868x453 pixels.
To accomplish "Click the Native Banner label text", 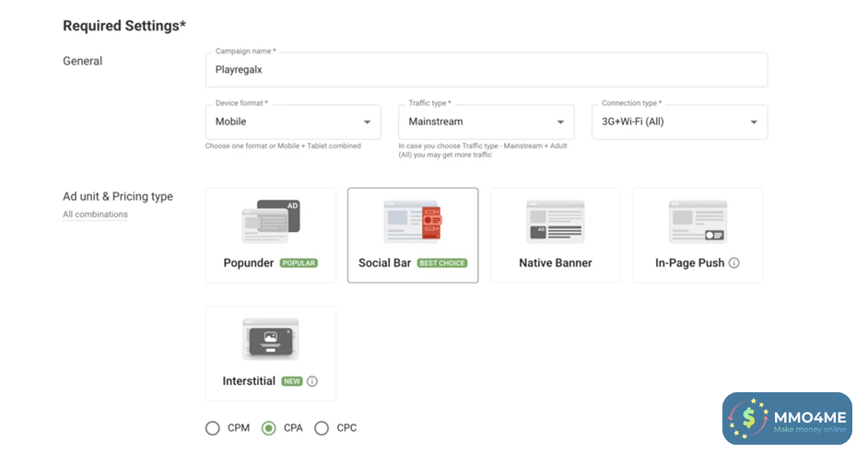I will click(555, 263).
